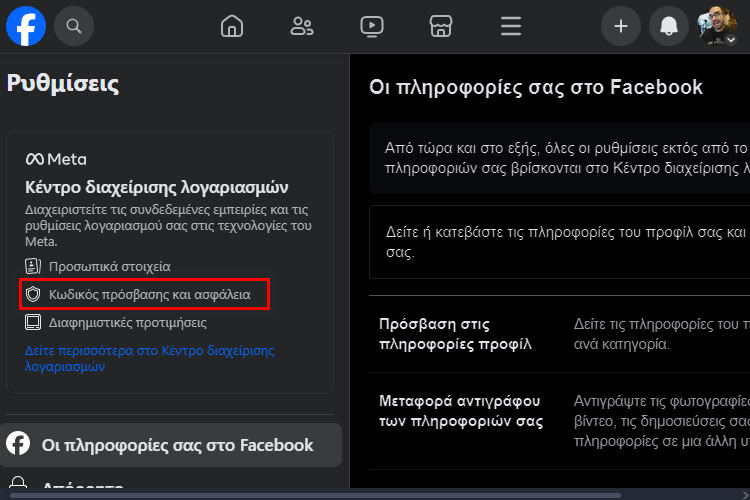Click the Προσωπικά στοιχεία icon
Viewport: 750px width, 500px height.
[x=33, y=266]
